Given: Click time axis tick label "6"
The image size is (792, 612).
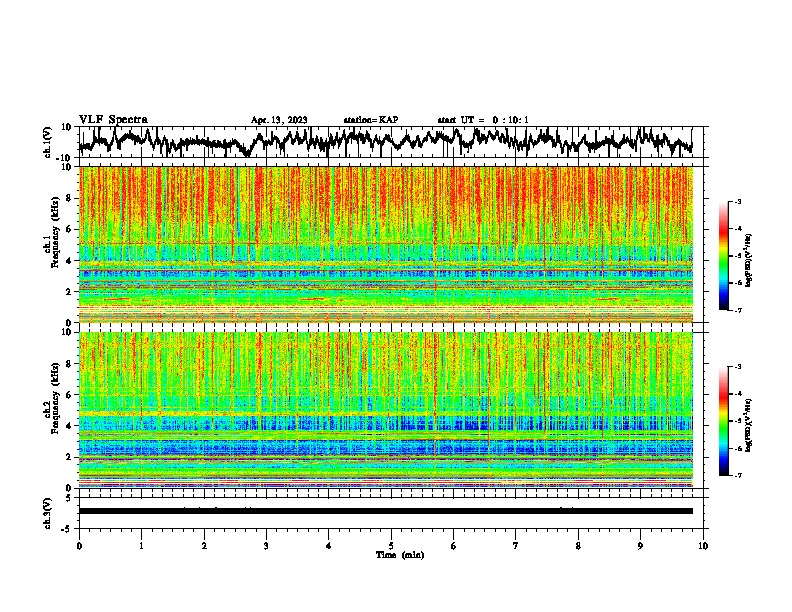Looking at the screenshot, I should [453, 546].
